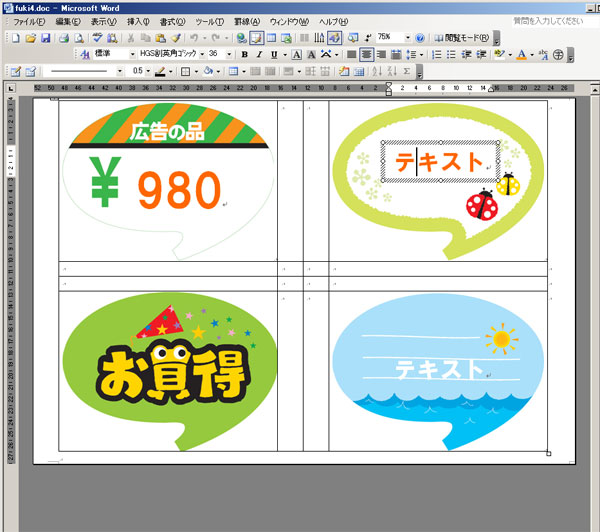This screenshot has height=532, width=600.
Task: Open the zoom 75% dropdown
Action: [x=406, y=37]
